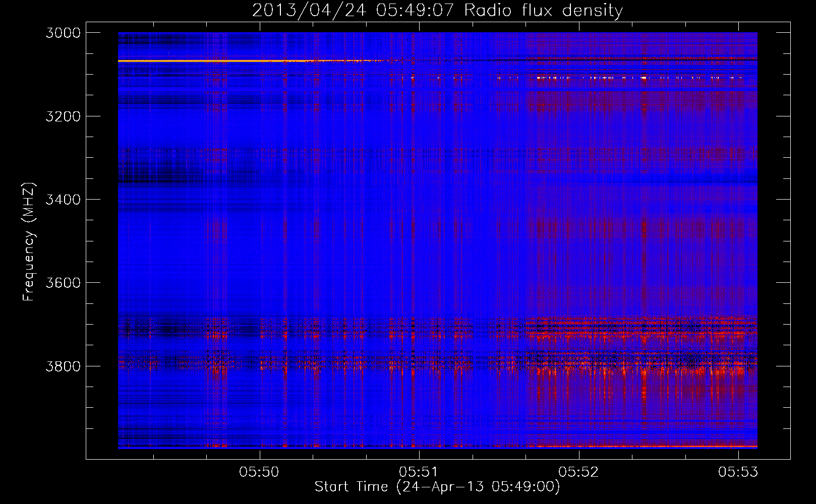
Task: Select the 3200 frequency tick label
Action: click(x=63, y=116)
